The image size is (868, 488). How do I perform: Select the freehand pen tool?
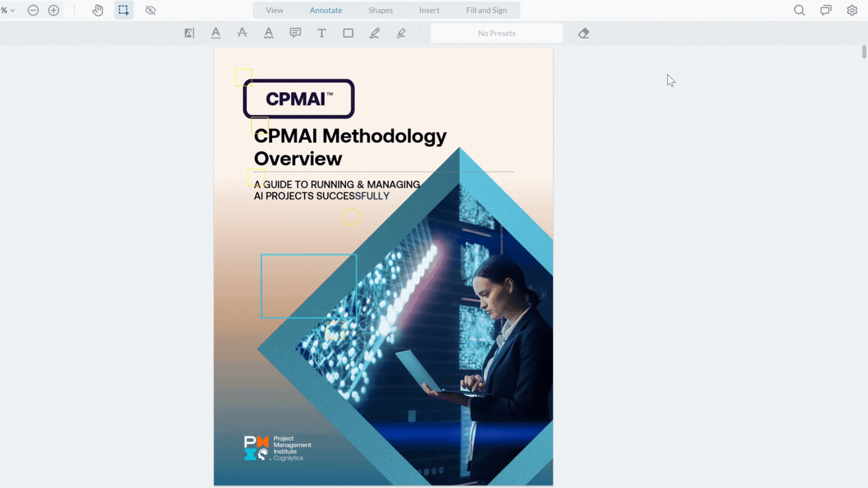pyautogui.click(x=374, y=33)
